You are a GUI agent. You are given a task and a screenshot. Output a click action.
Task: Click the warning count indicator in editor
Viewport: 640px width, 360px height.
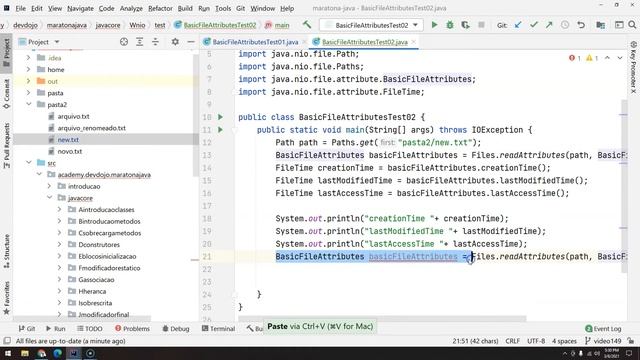[x=592, y=58]
